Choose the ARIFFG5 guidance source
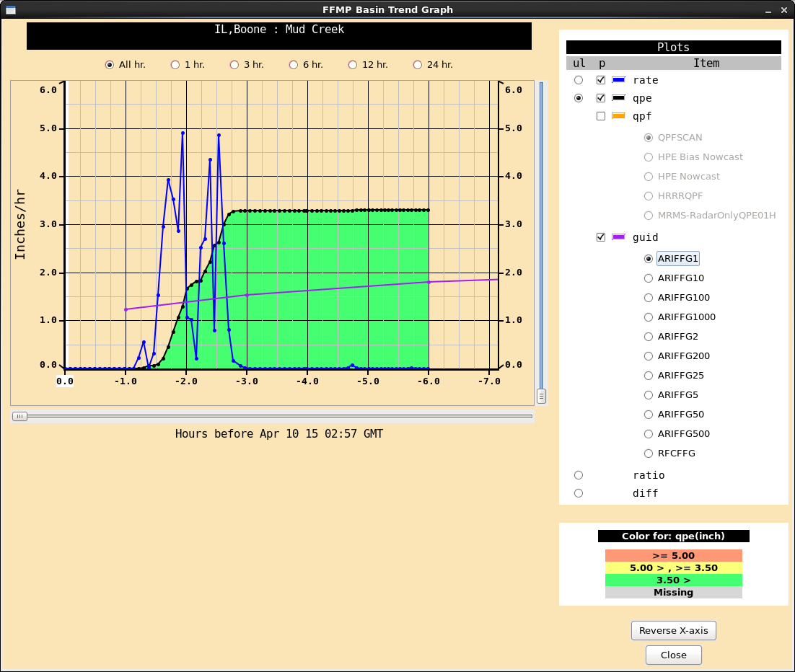Screen dimensions: 795x672 coord(671,395)
